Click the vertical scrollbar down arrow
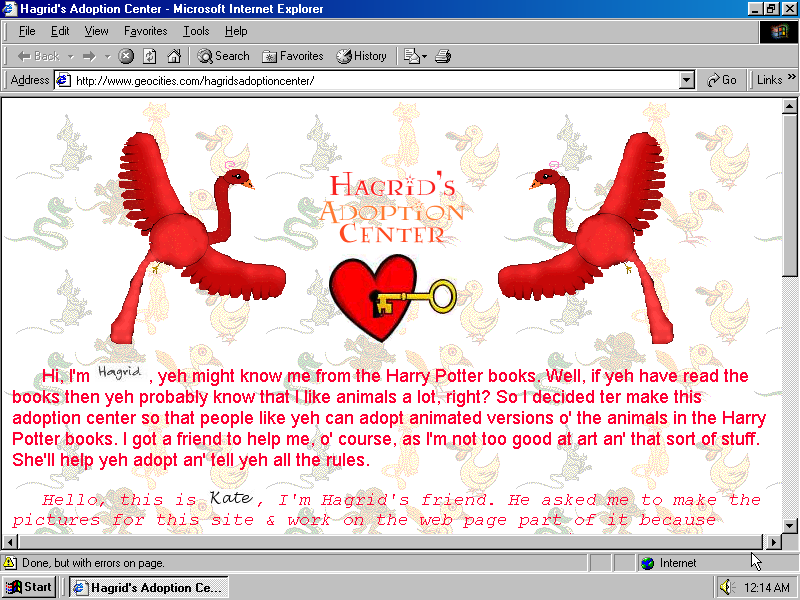This screenshot has width=800, height=600. (x=789, y=525)
